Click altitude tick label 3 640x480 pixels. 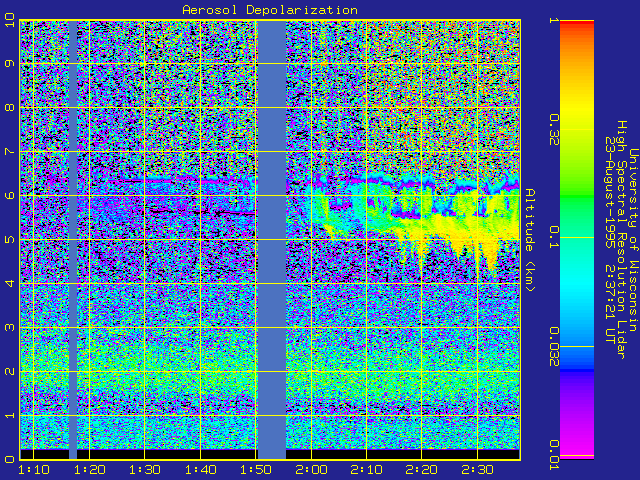9,327
